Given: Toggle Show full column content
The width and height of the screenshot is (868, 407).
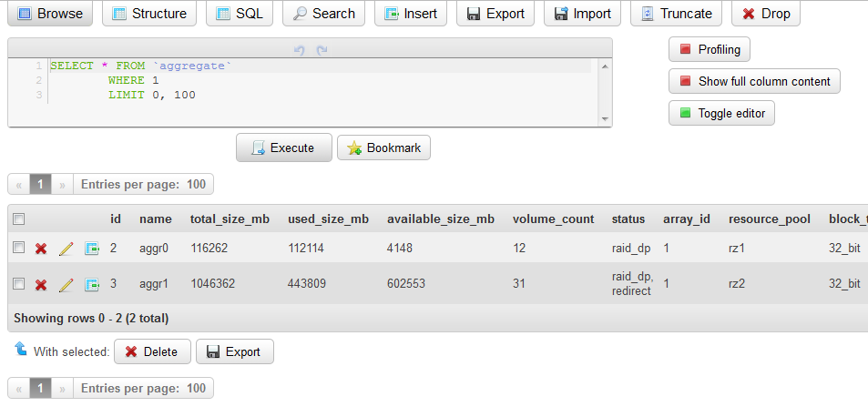Looking at the screenshot, I should pos(754,81).
